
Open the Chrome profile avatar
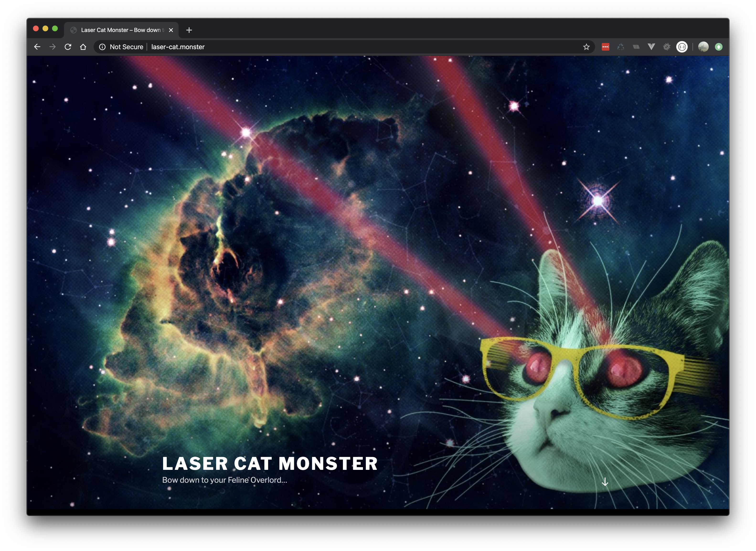703,47
